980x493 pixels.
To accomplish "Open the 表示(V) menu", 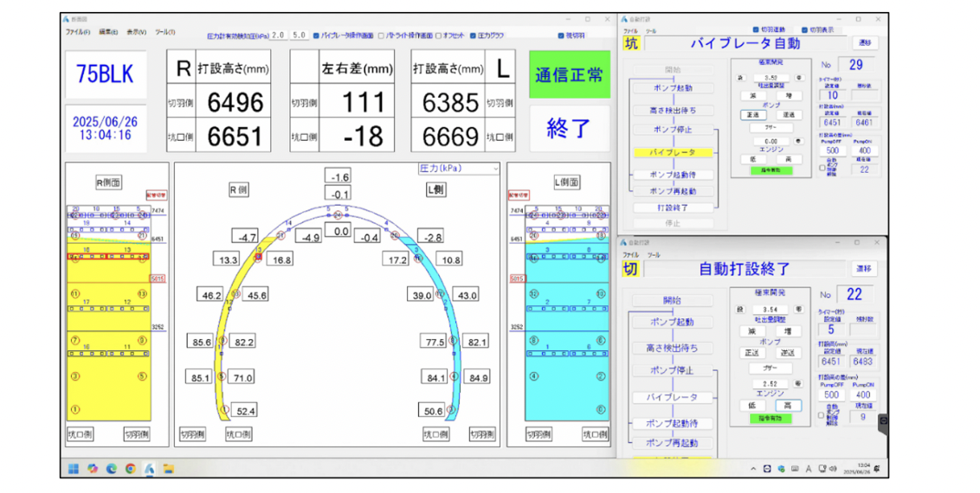I will tap(136, 32).
